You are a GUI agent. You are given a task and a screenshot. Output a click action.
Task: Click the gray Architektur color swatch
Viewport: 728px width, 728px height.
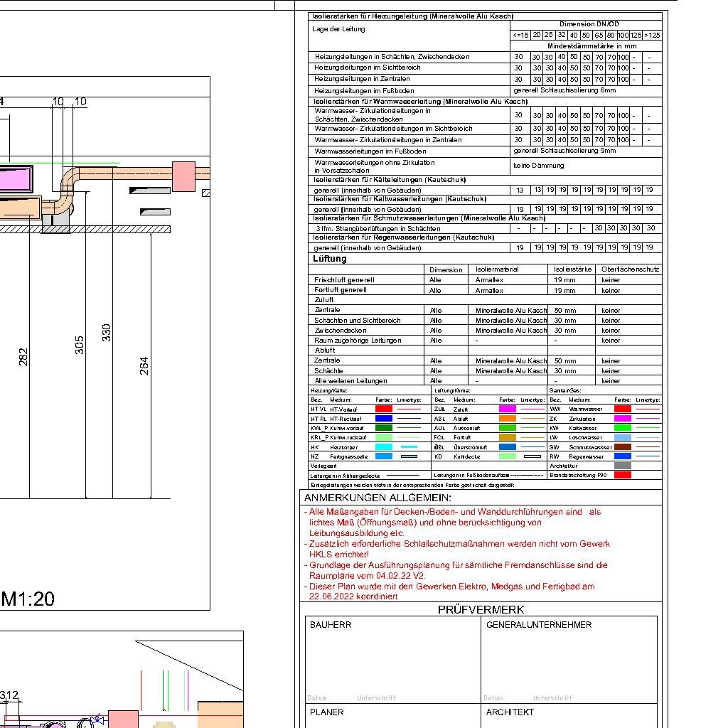point(623,466)
